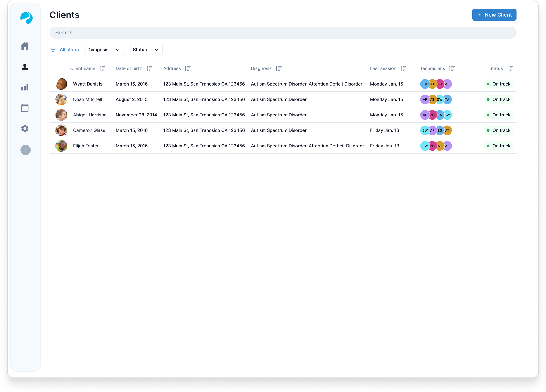Sort by Date of birth icon

click(149, 68)
